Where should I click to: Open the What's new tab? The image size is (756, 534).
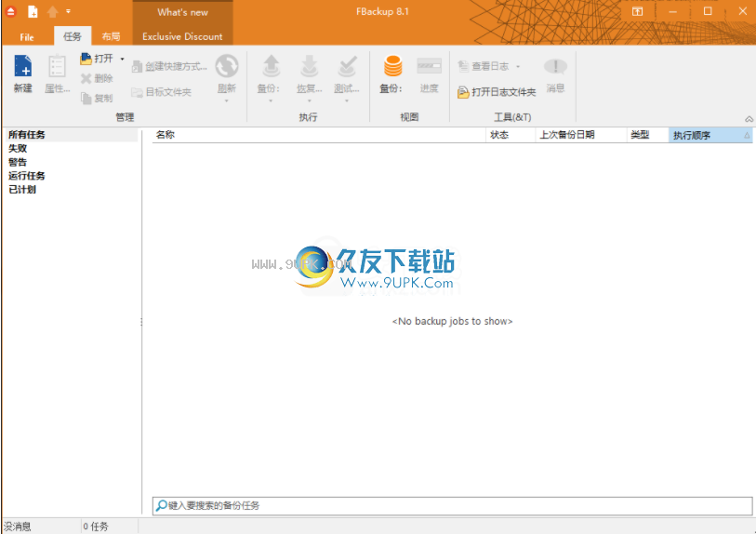(x=183, y=12)
